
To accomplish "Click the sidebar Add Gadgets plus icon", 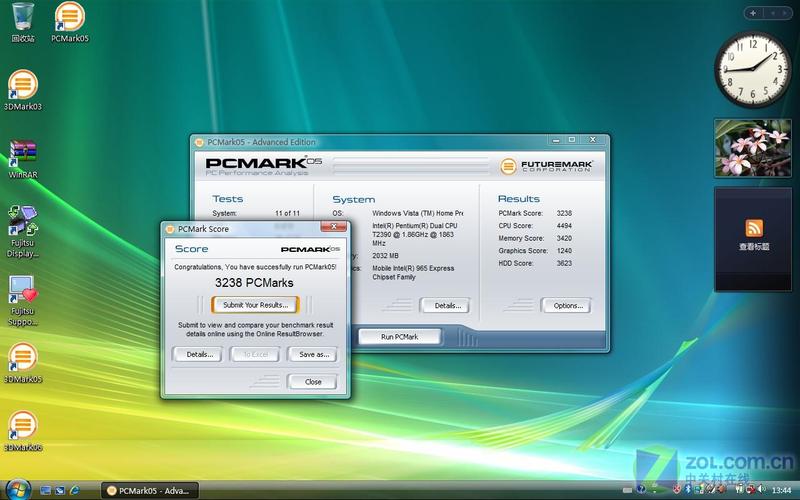I will click(754, 13).
